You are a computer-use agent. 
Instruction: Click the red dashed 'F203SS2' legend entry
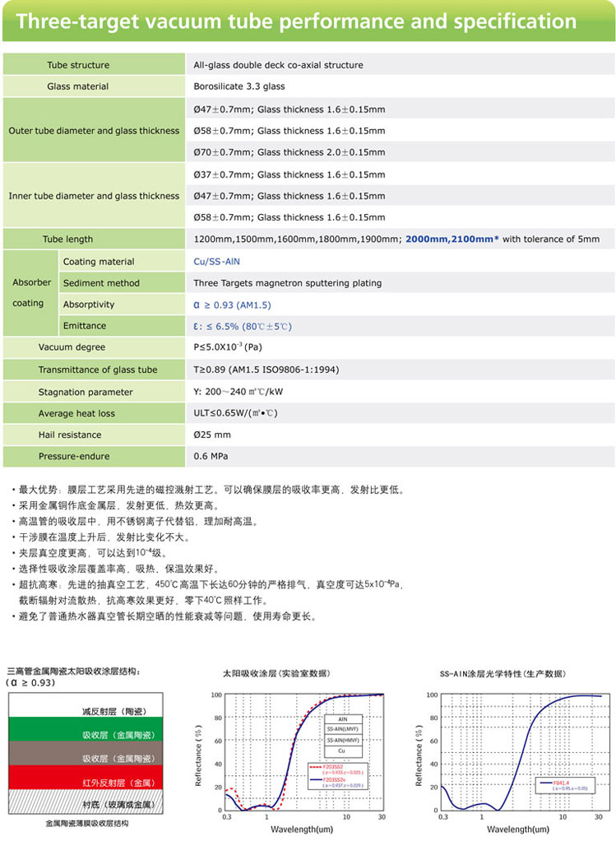pyautogui.click(x=337, y=770)
